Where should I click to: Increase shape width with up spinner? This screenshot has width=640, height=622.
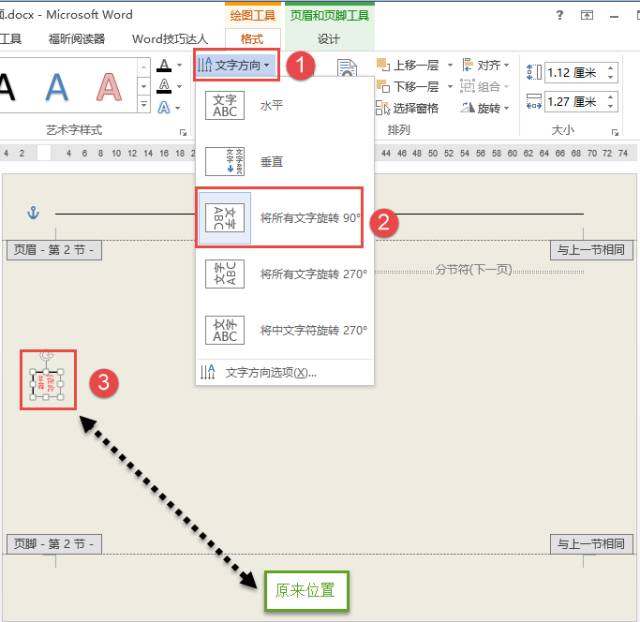[x=611, y=97]
